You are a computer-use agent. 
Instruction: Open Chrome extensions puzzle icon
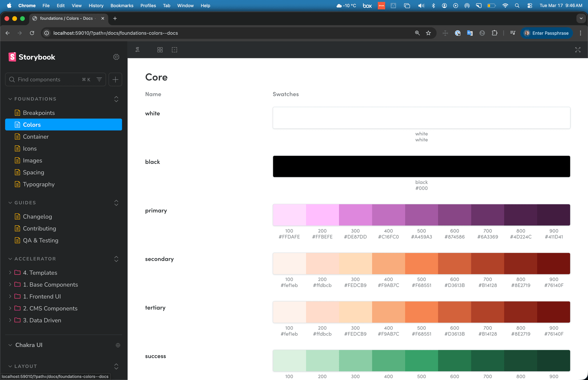[495, 33]
